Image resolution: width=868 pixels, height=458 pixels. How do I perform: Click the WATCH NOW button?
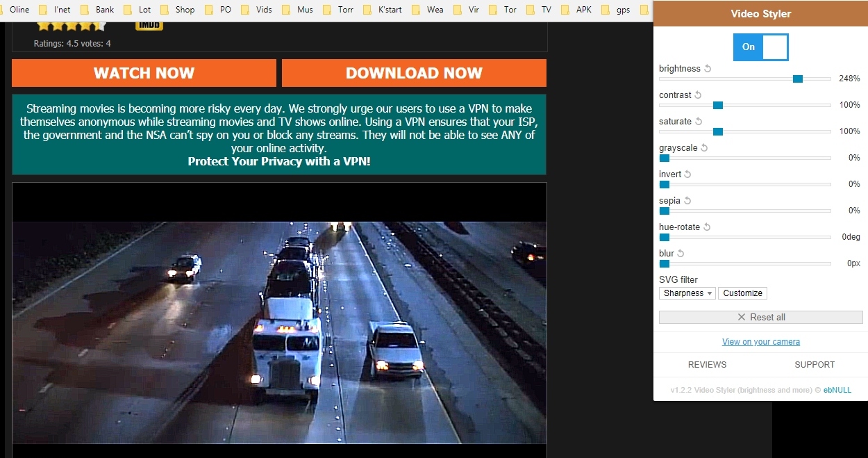(x=144, y=73)
